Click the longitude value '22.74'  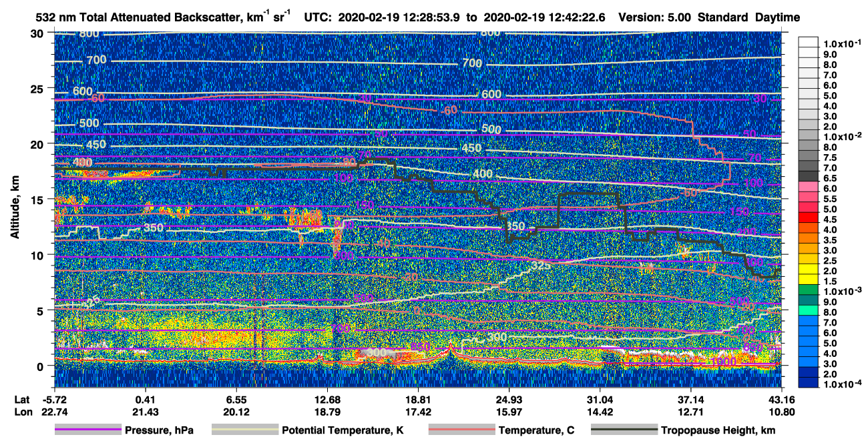click(x=54, y=412)
